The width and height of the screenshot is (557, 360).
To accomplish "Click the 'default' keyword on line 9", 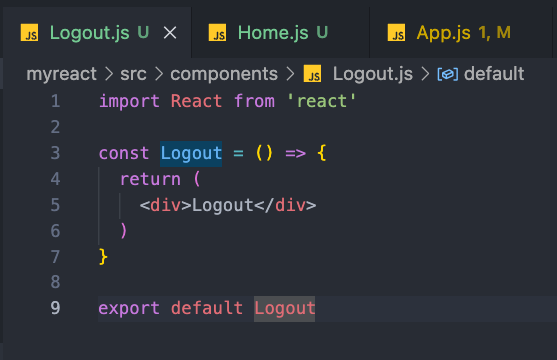I will tap(207, 308).
